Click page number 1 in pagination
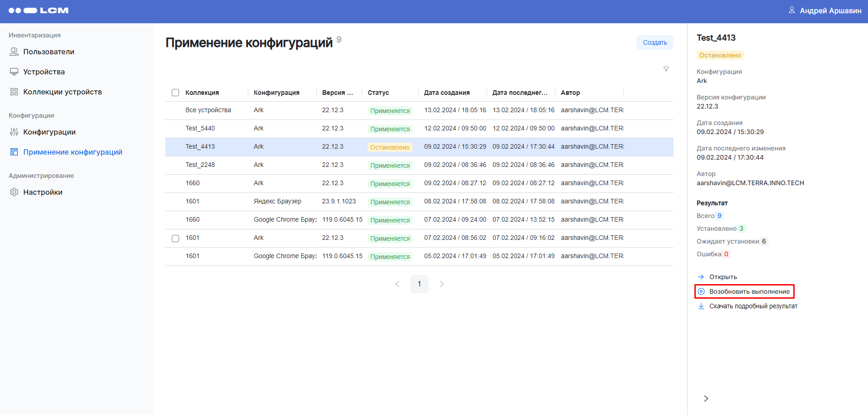Image resolution: width=868 pixels, height=415 pixels. coord(419,284)
